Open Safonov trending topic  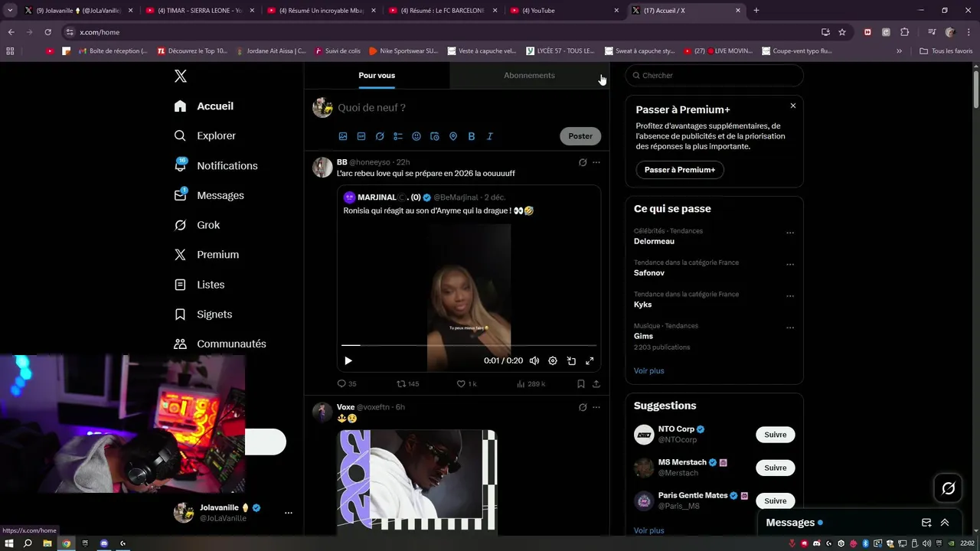649,273
